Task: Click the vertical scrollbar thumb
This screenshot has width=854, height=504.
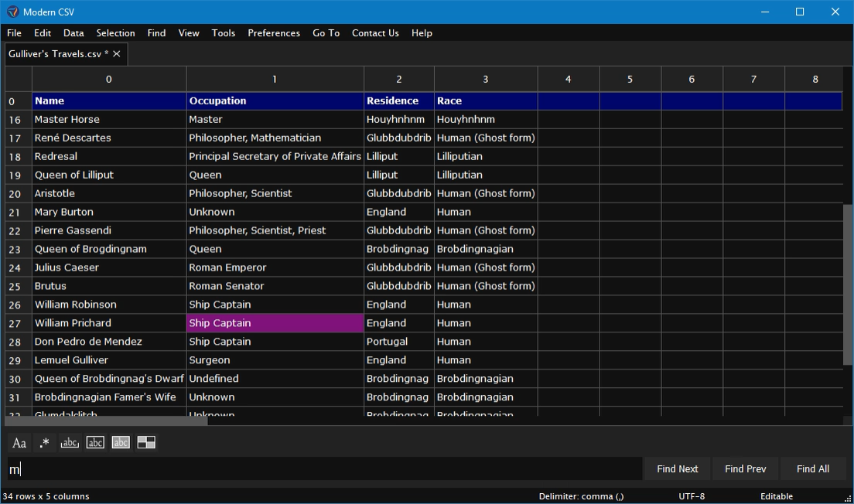Action: [847, 284]
